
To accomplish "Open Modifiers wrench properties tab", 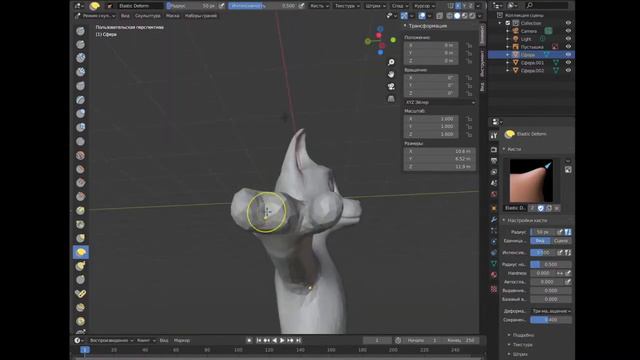I will (494, 220).
